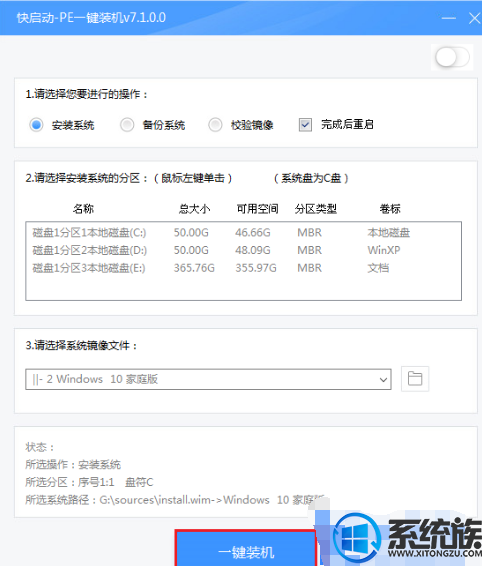Screen dimensions: 482x566
Task: Click the 卷标 column header
Action: pyautogui.click(x=390, y=209)
